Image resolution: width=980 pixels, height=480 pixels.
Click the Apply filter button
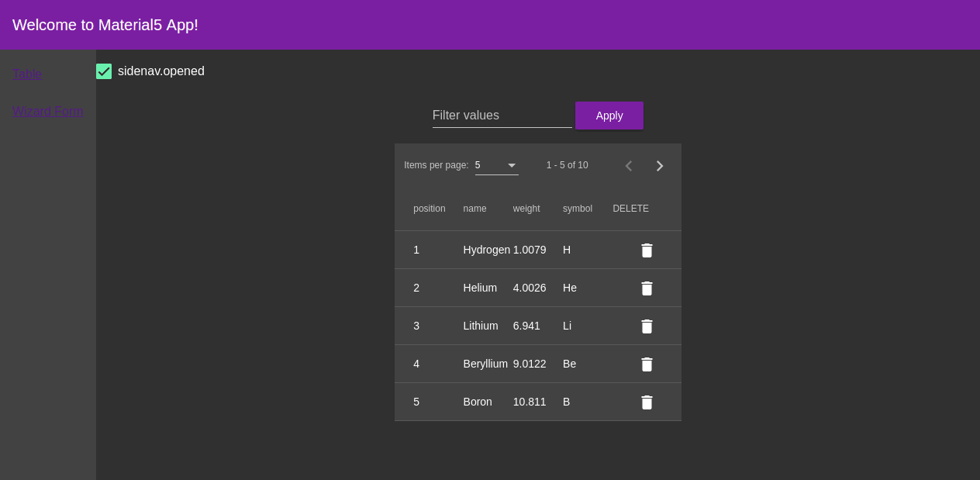[x=609, y=116]
